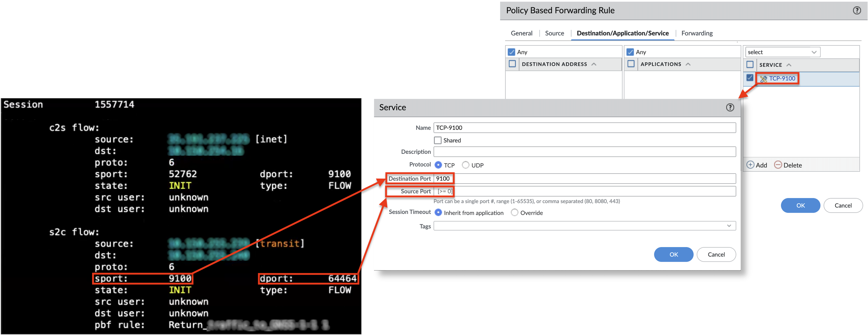Uncheck the Any destination address checkbox
868x335 pixels.
click(x=511, y=52)
